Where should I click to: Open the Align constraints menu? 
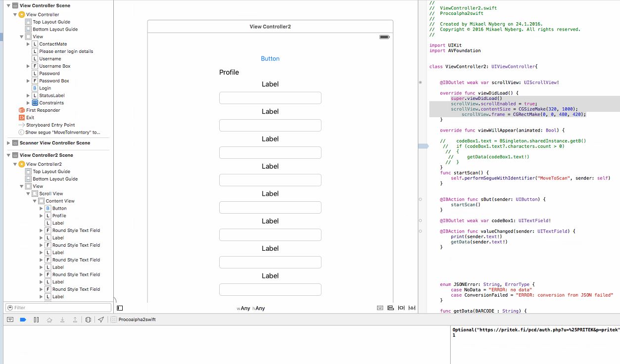point(390,308)
